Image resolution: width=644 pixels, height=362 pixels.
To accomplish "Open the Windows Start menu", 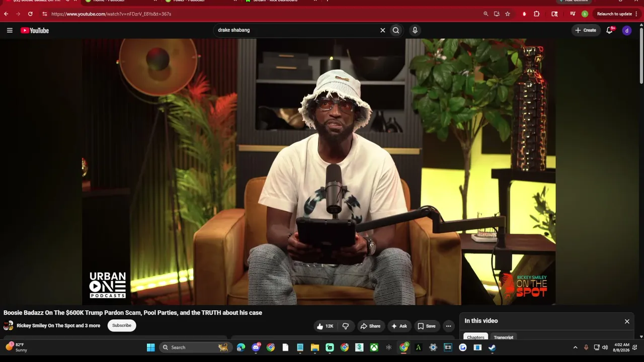I will click(x=150, y=347).
